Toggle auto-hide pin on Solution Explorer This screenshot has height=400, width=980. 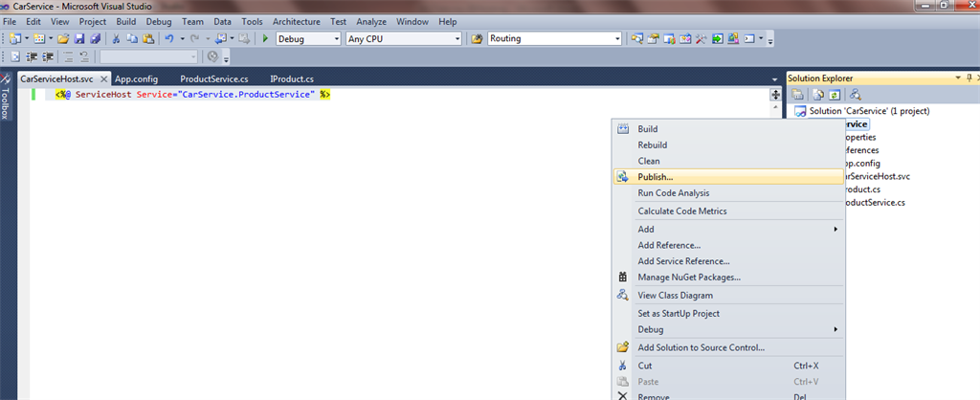[x=969, y=78]
